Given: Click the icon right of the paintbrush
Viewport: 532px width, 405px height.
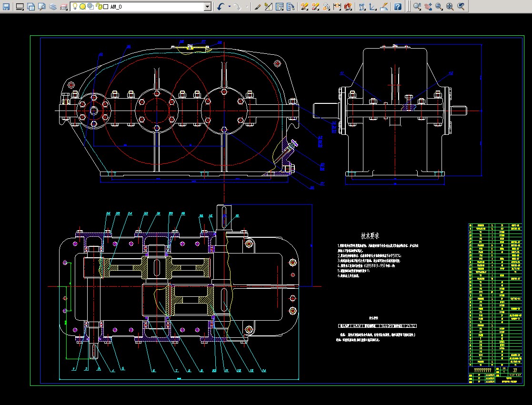Looking at the screenshot, I should pos(268,7).
